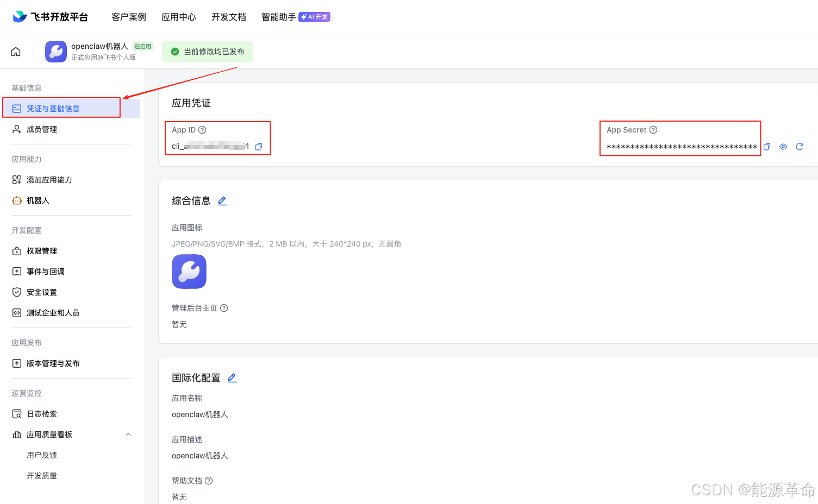Open 管理后台主页 help icon
The width and height of the screenshot is (818, 504).
coord(224,308)
